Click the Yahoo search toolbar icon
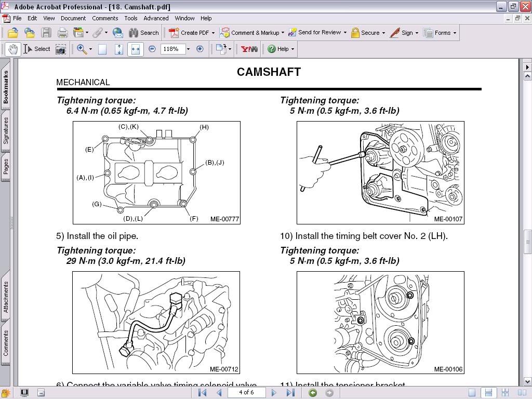The height and width of the screenshot is (399, 532). (x=248, y=49)
